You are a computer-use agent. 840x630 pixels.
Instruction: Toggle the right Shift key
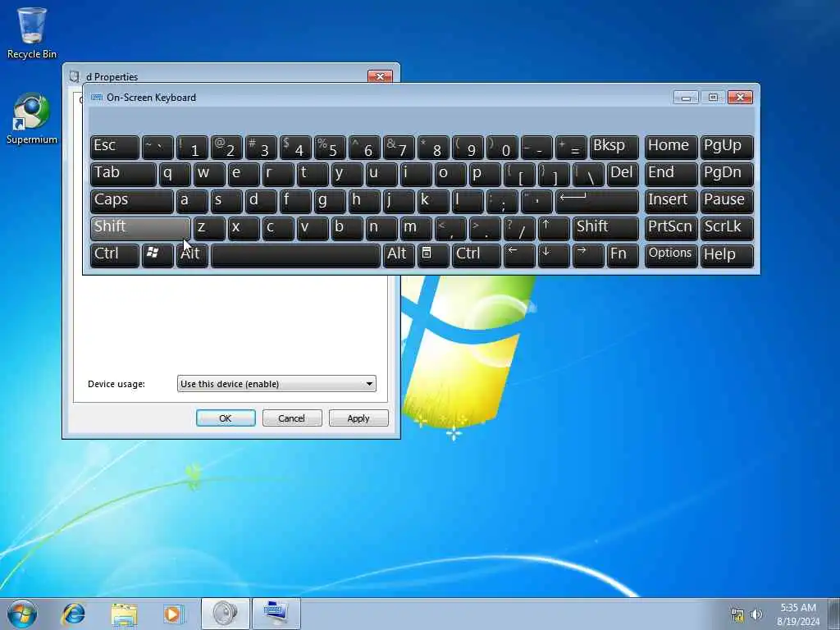[x=606, y=229]
